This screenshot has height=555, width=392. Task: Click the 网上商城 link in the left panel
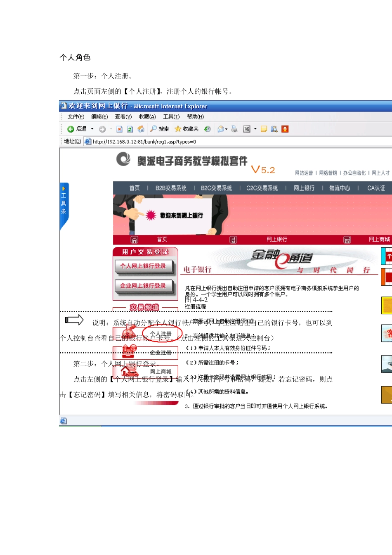(161, 372)
